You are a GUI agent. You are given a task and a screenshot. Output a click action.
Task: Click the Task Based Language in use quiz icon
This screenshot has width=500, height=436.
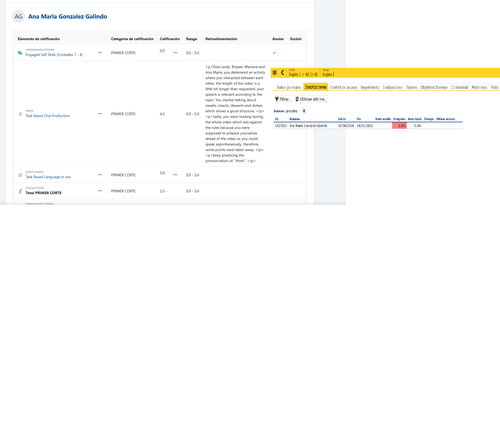[x=20, y=175]
